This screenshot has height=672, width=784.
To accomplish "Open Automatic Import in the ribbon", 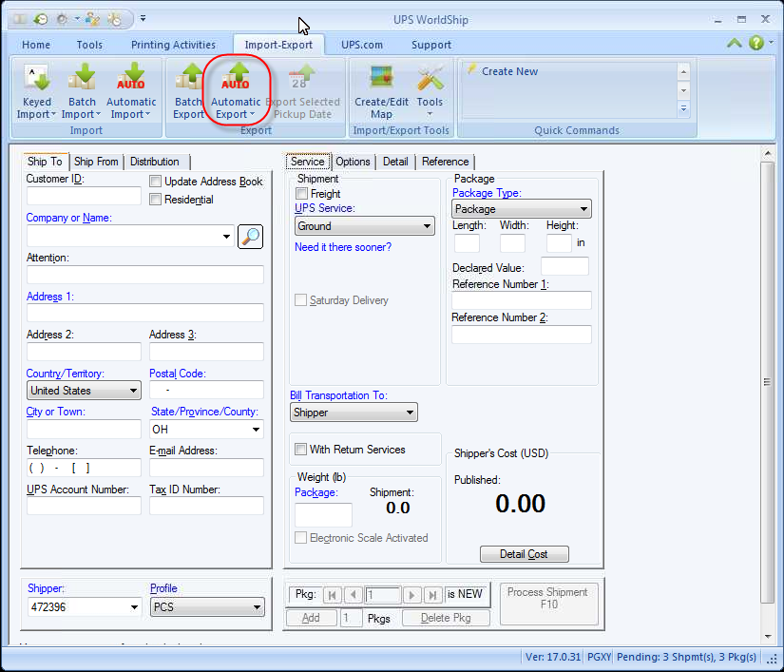I will point(131,92).
